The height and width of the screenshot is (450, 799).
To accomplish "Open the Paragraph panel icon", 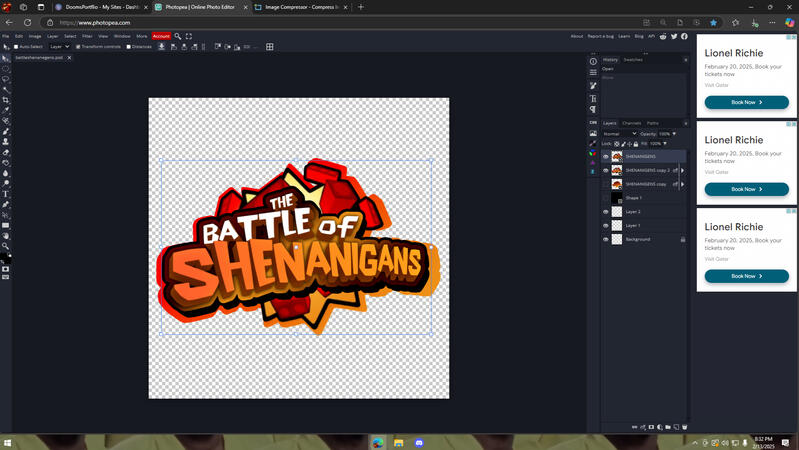I will 593,109.
